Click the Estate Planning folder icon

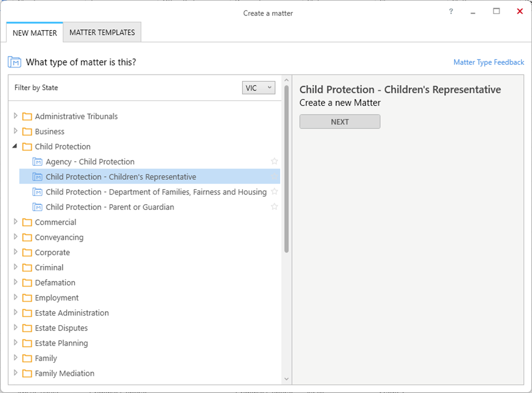coord(27,344)
